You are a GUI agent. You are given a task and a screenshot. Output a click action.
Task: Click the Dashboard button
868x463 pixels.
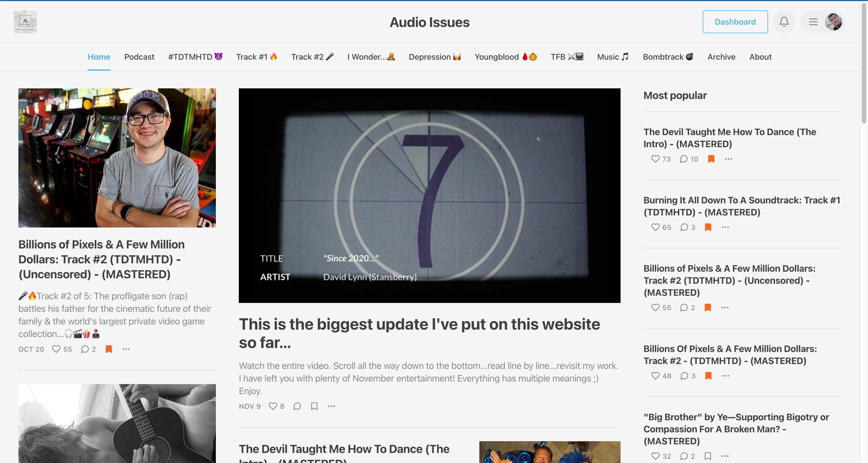coord(735,22)
